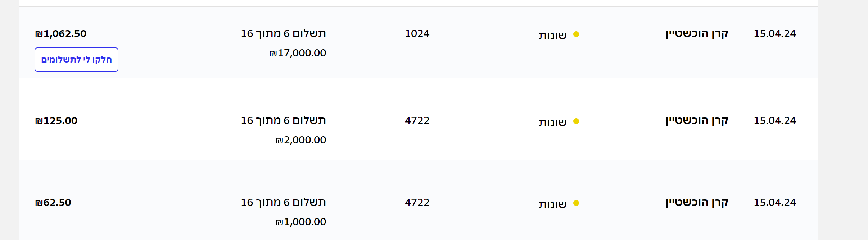
Task: Select the ₪1,062.50 charge amount
Action: click(x=61, y=34)
